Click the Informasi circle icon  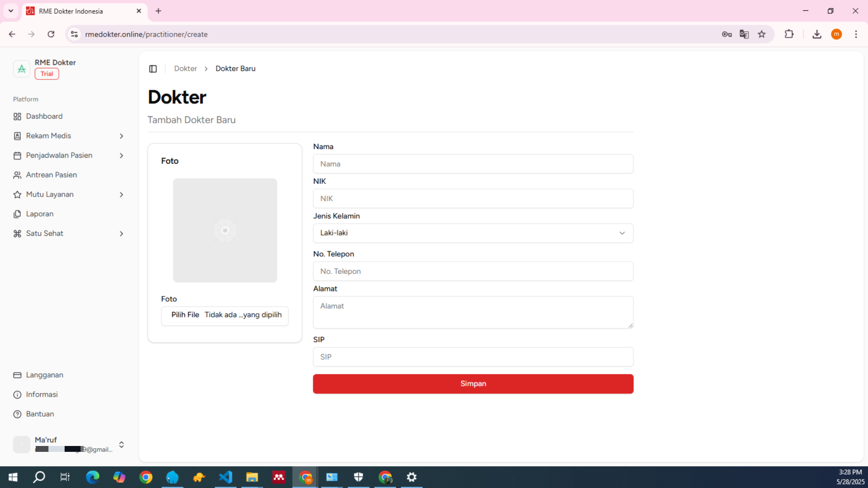17,394
